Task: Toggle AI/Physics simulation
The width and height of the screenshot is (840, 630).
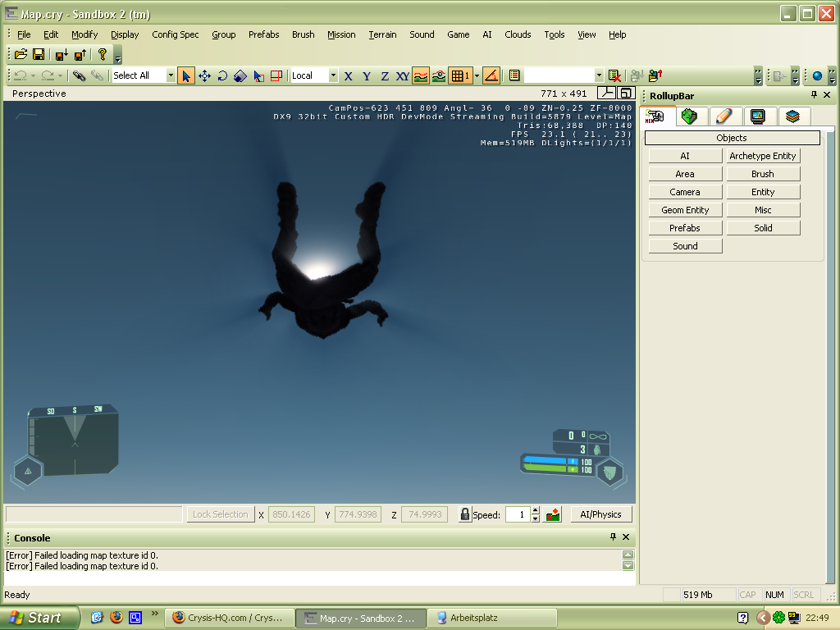Action: (x=600, y=514)
